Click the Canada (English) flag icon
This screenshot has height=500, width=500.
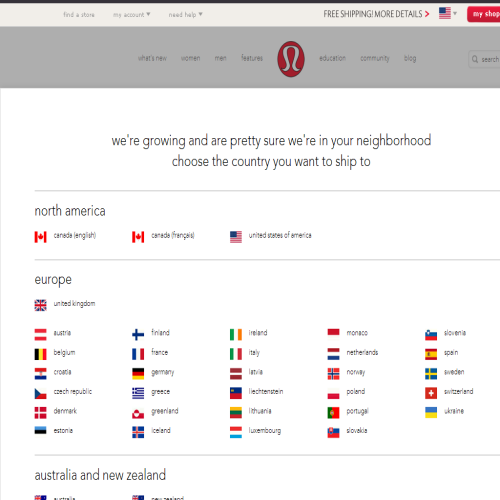tap(41, 237)
